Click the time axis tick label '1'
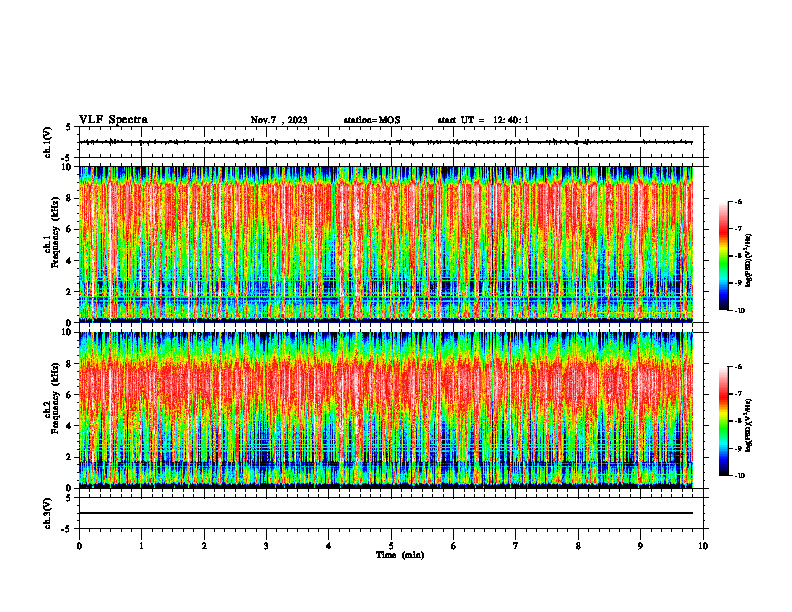The height and width of the screenshot is (612, 792). click(141, 546)
